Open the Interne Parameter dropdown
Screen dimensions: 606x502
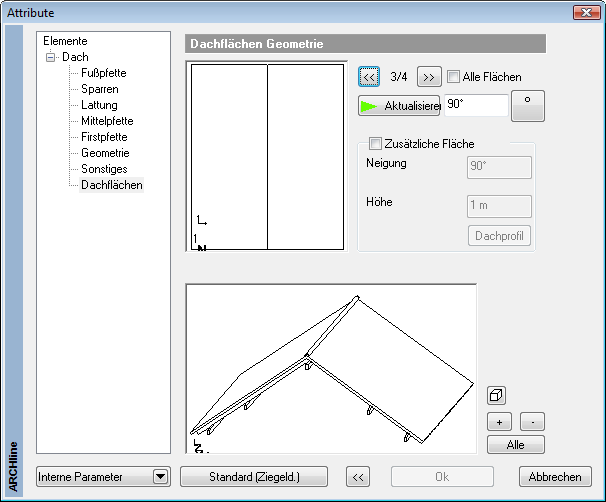pyautogui.click(x=160, y=476)
